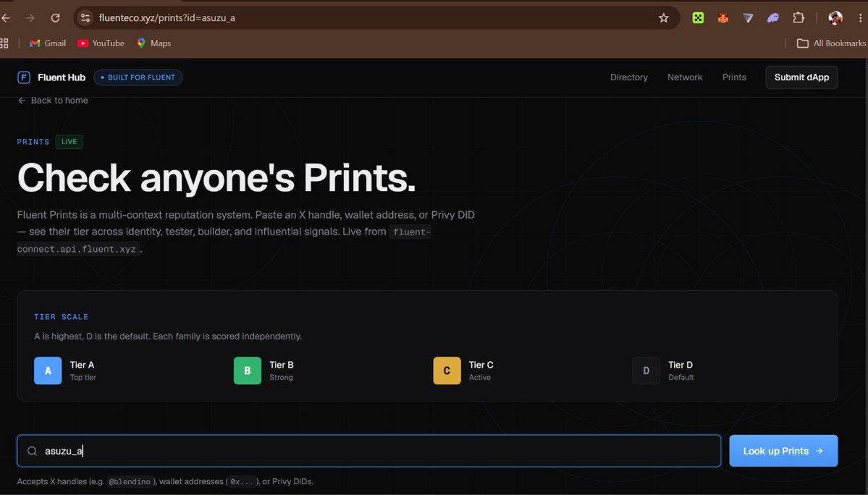Click the TIER SCALE heading
868x495 pixels.
61,317
